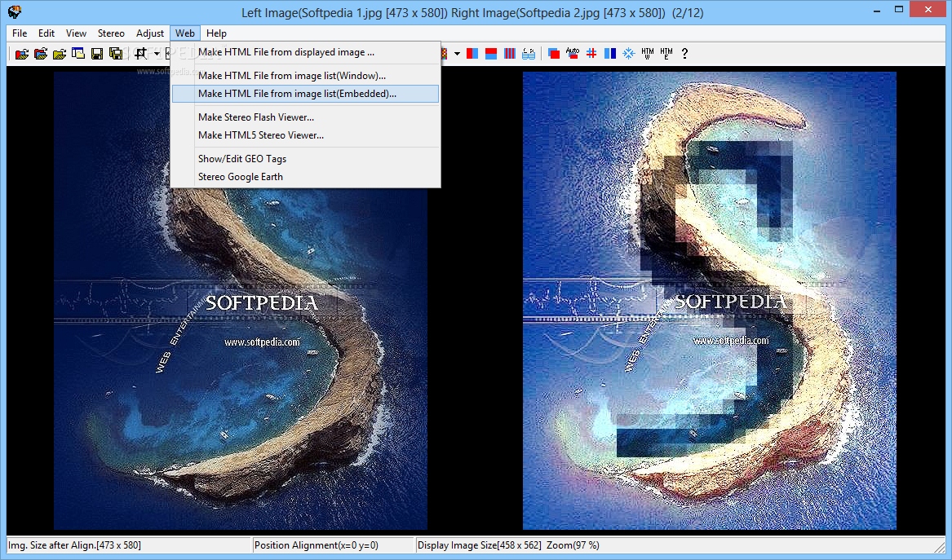Screen dimensions: 952x560
Task: Click the HTM E toolbar icon
Action: pos(666,53)
